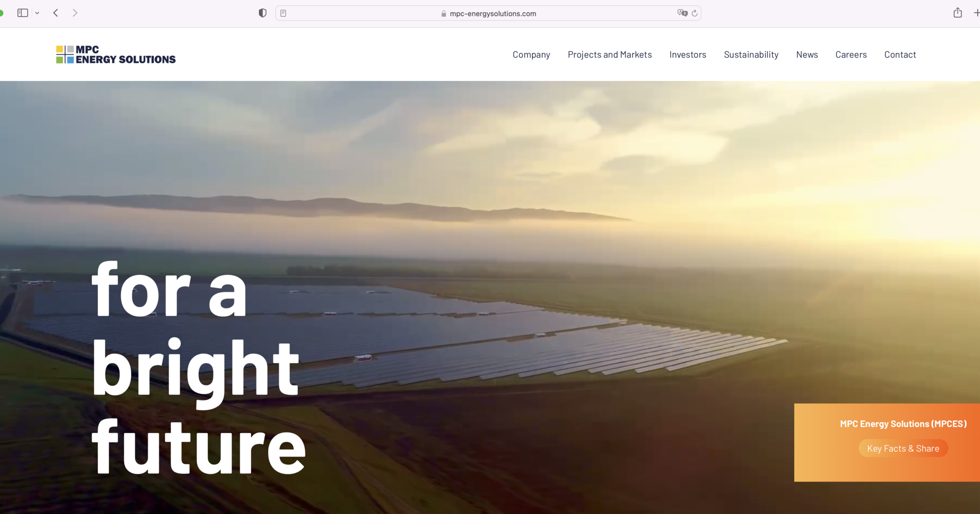Image resolution: width=980 pixels, height=514 pixels.
Task: Toggle the browser sidebar
Action: click(23, 13)
